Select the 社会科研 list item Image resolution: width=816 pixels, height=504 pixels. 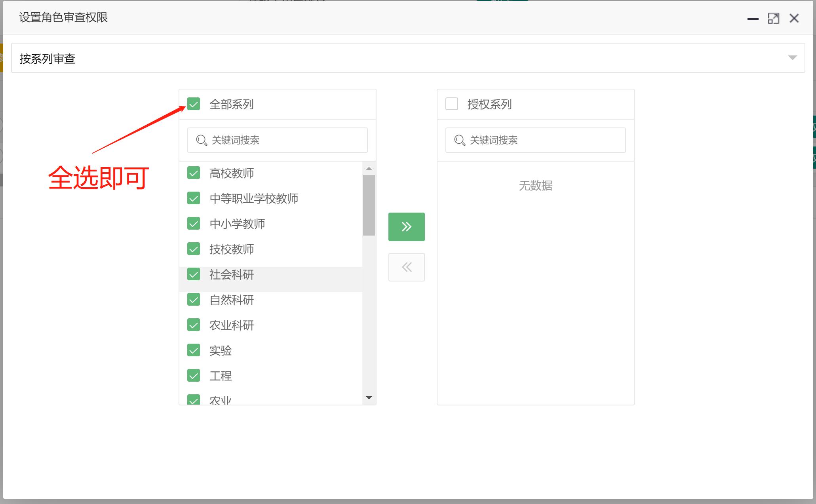point(232,275)
